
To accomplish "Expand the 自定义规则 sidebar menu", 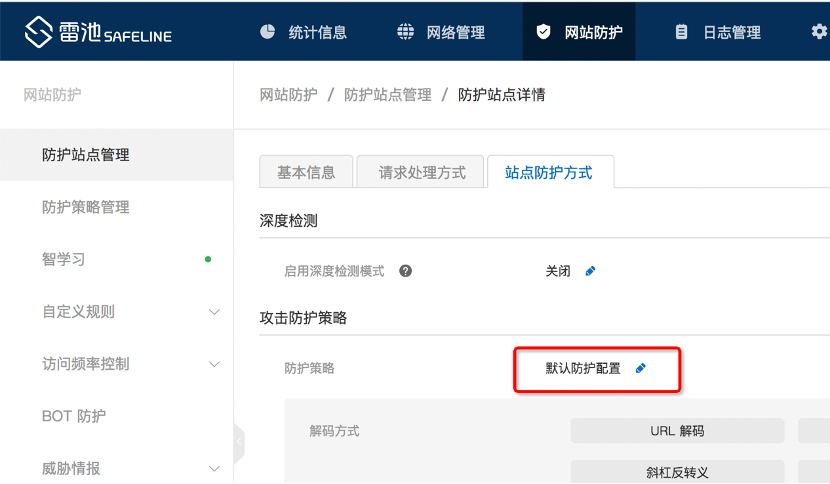I will 213,312.
